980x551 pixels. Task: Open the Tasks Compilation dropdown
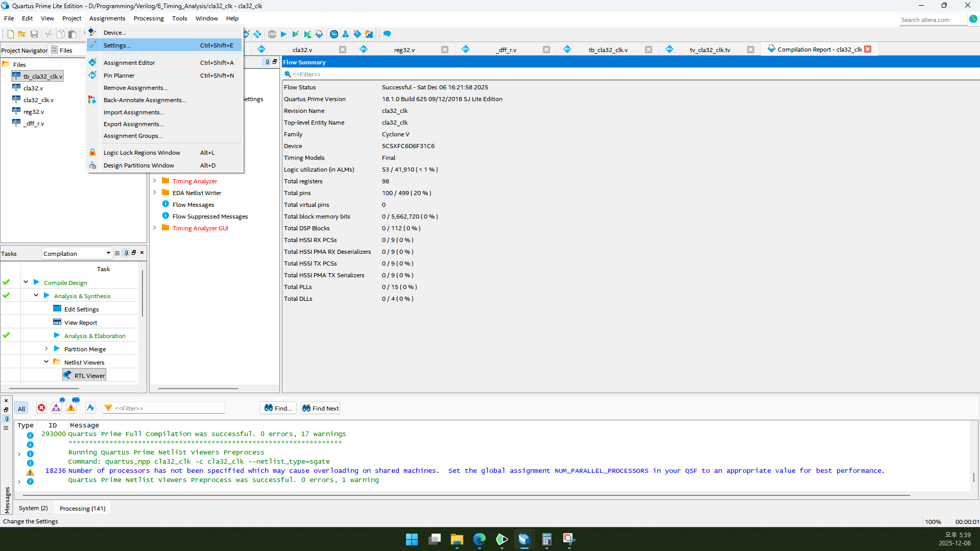(x=77, y=254)
